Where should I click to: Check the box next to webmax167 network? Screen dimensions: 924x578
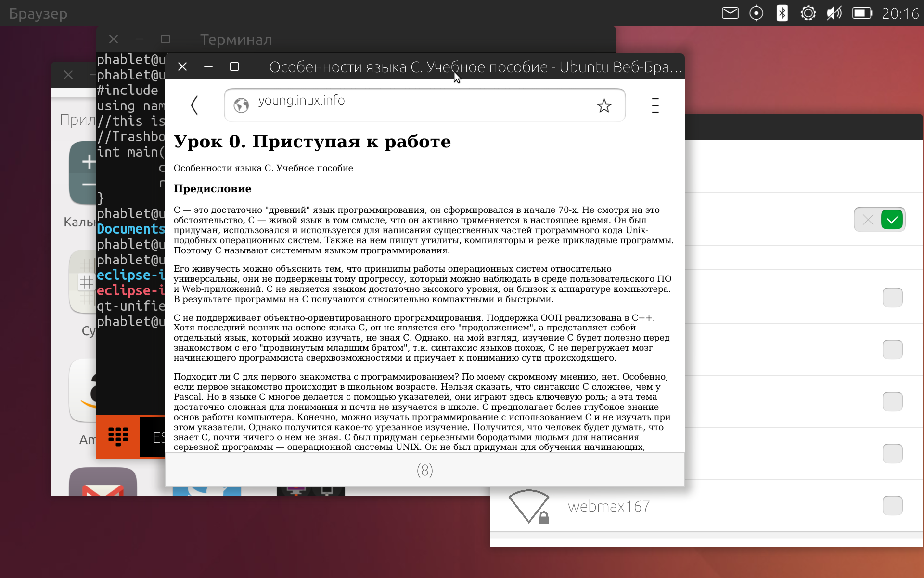tap(892, 506)
